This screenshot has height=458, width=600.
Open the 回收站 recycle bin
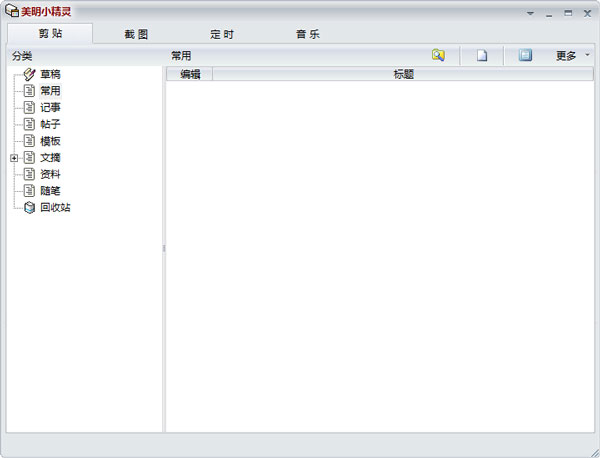click(55, 207)
